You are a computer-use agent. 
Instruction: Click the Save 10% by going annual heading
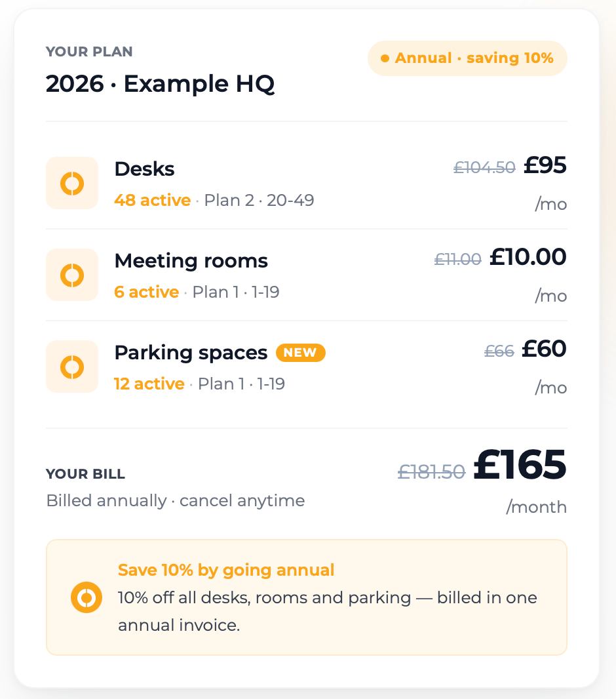(x=226, y=570)
